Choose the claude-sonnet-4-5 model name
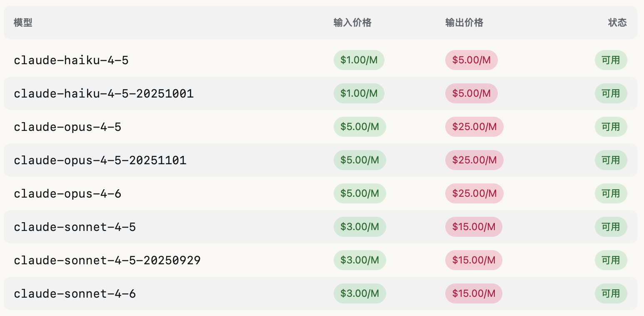The height and width of the screenshot is (316, 644). click(x=75, y=227)
